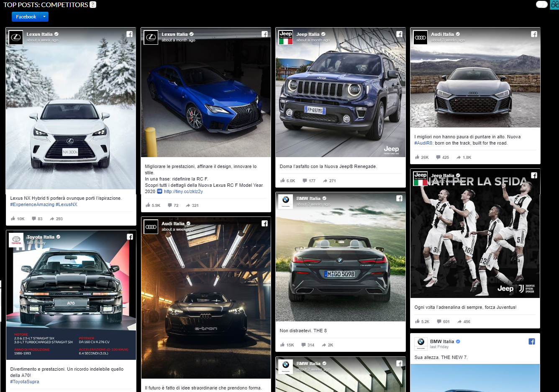Click 'Non distraetevi. THE 8' caption
This screenshot has width=559, height=392.
pyautogui.click(x=303, y=331)
